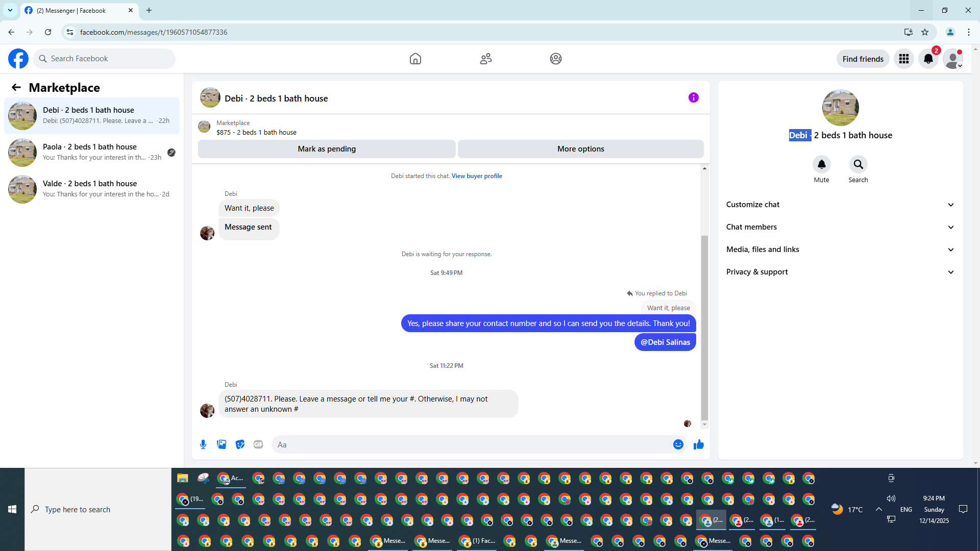The width and height of the screenshot is (980, 551).
Task: Open the Facebook apps grid menu
Action: point(903,59)
